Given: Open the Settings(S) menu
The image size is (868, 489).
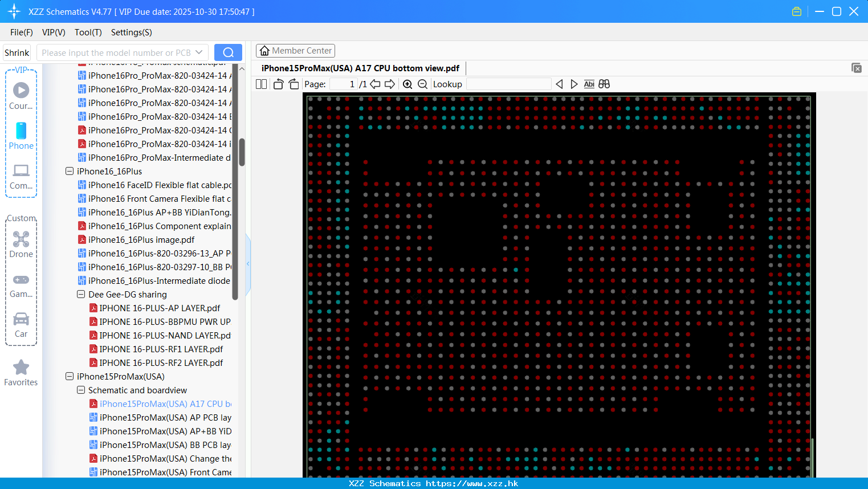Looking at the screenshot, I should point(132,32).
